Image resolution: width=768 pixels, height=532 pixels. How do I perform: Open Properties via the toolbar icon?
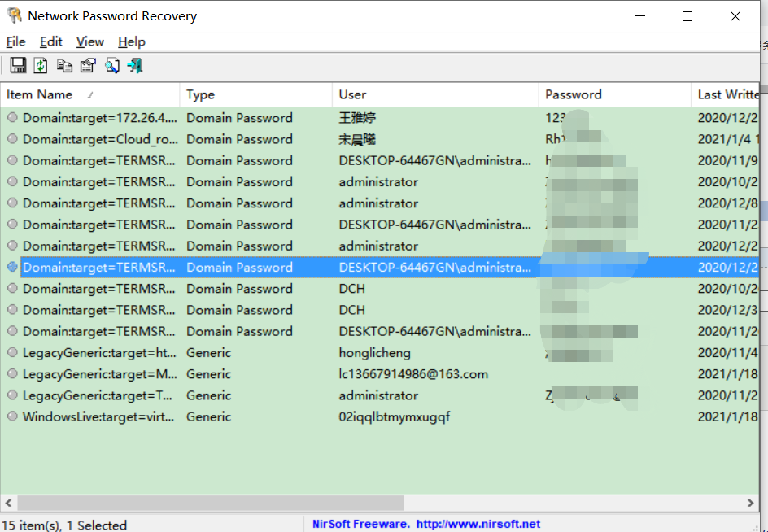[x=88, y=65]
